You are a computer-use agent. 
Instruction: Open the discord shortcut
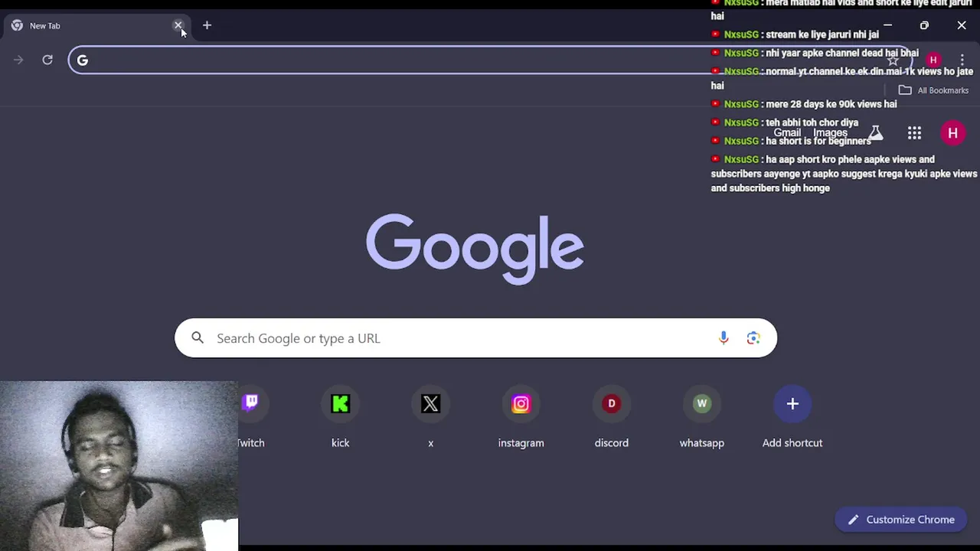click(x=611, y=419)
